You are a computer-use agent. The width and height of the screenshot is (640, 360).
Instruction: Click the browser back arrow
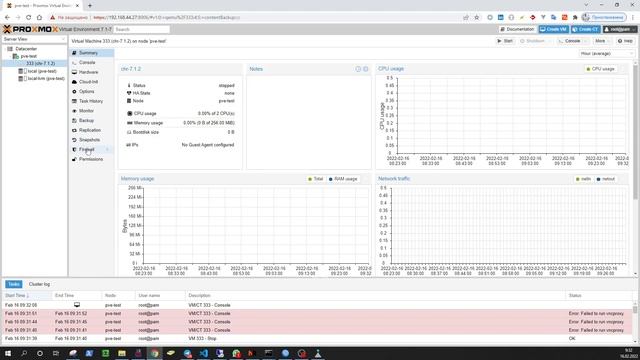7,18
